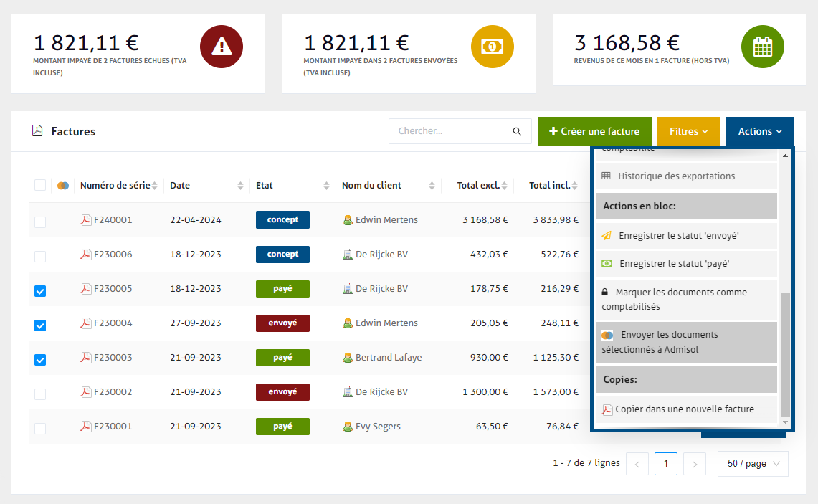Open the 50 / page size selector

click(x=753, y=464)
